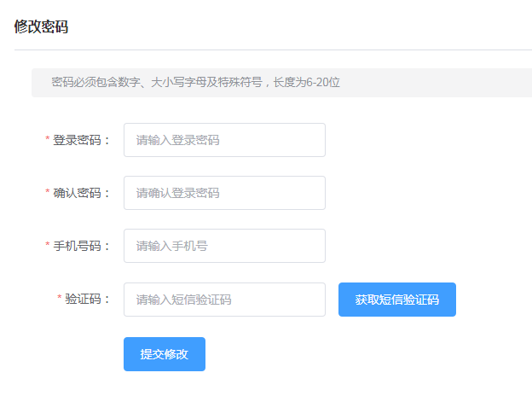
Task: Click the 修改密码 page heading
Action: tap(41, 26)
